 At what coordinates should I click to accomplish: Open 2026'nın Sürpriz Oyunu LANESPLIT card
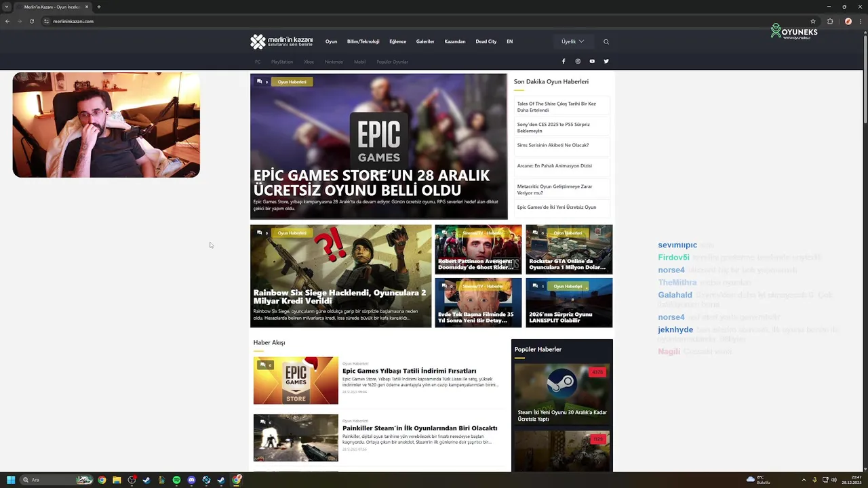point(569,302)
